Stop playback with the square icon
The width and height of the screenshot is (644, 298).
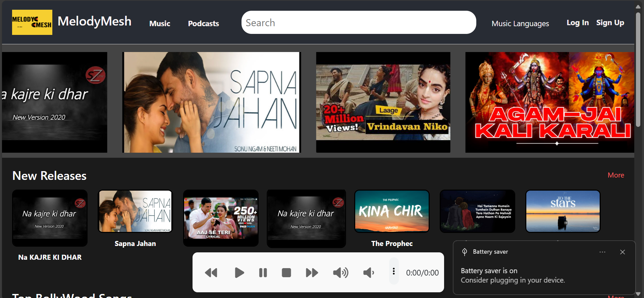pyautogui.click(x=286, y=273)
